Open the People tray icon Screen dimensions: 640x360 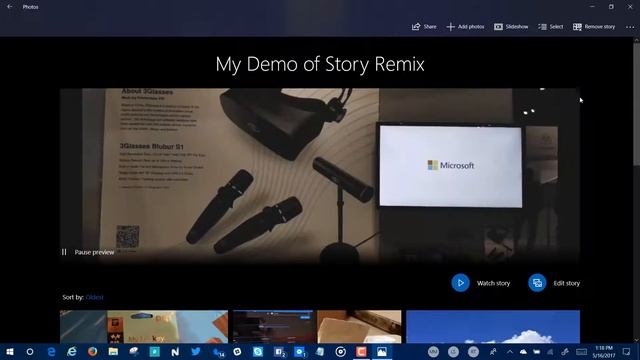click(493, 351)
